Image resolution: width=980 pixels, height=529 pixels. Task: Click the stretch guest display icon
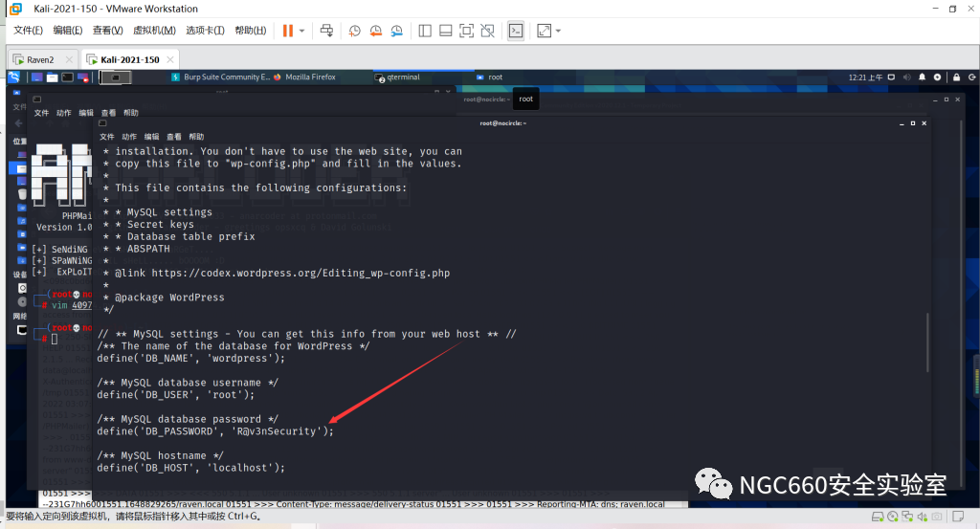[545, 31]
